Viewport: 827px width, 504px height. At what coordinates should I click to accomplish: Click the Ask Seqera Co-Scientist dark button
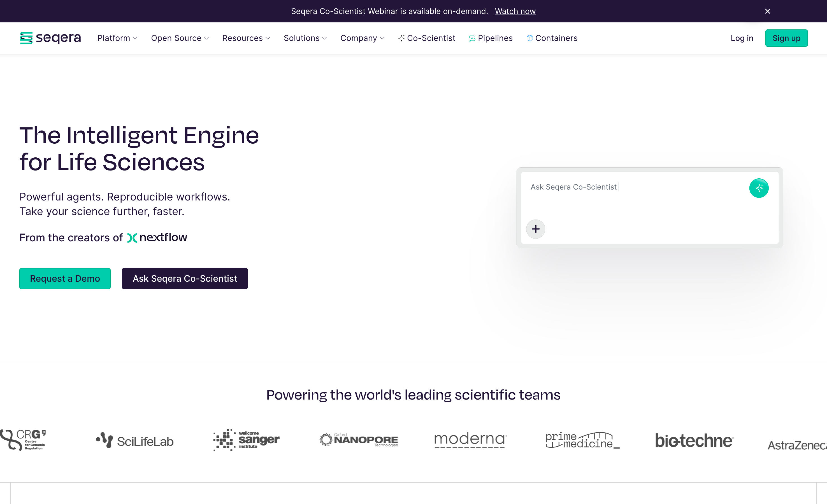[x=185, y=278]
